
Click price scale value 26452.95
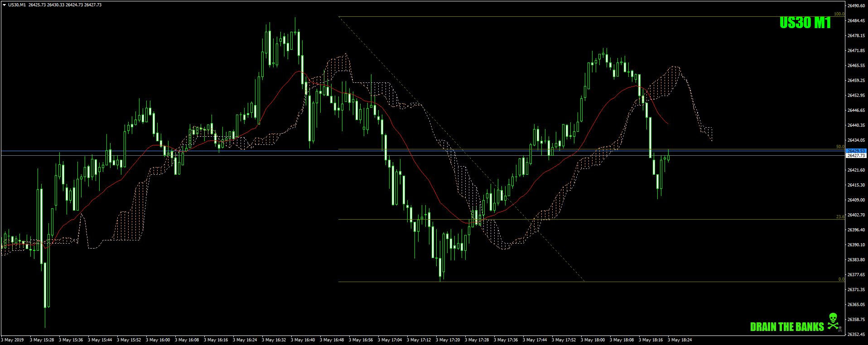tap(856, 96)
